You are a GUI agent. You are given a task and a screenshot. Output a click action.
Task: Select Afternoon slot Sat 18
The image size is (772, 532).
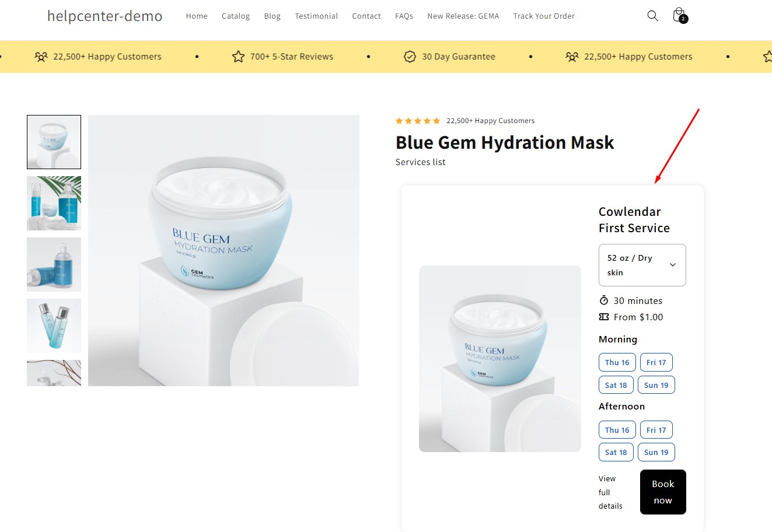click(x=616, y=452)
